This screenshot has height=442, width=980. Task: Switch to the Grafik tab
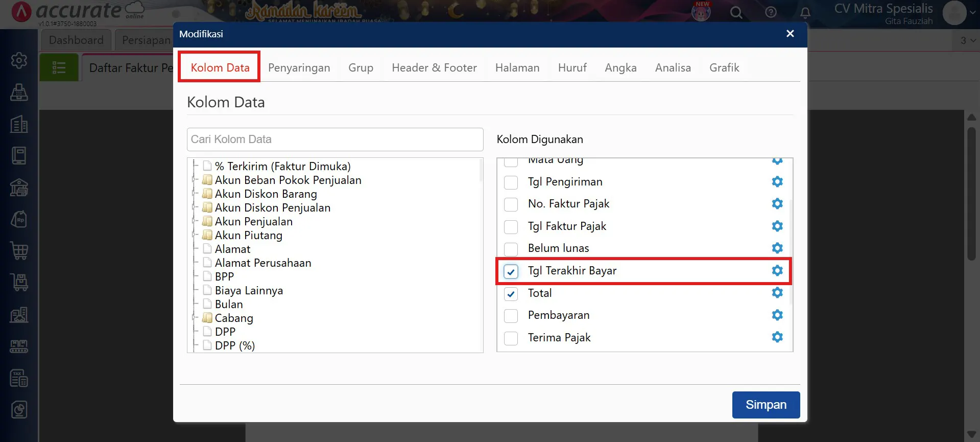point(724,67)
